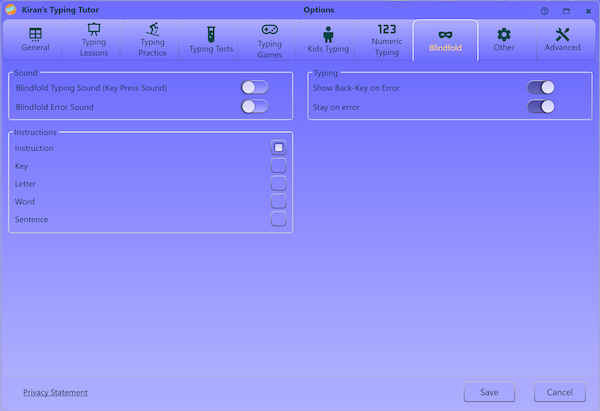
Task: Turn off Stay on error switch
Action: pyautogui.click(x=541, y=107)
